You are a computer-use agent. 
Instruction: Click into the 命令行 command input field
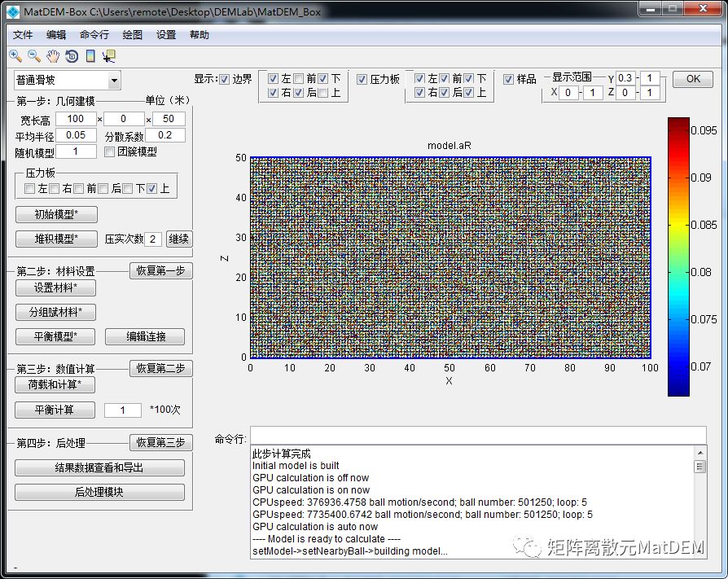pyautogui.click(x=478, y=435)
